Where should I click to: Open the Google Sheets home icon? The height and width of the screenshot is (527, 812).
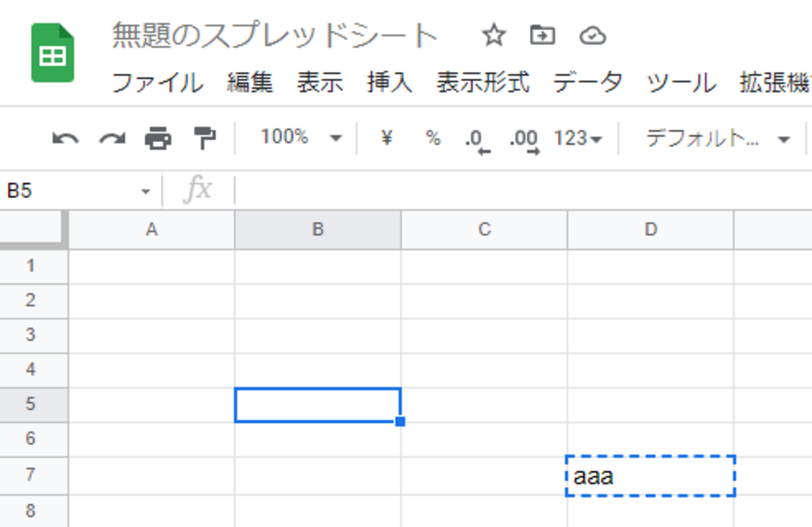[52, 54]
